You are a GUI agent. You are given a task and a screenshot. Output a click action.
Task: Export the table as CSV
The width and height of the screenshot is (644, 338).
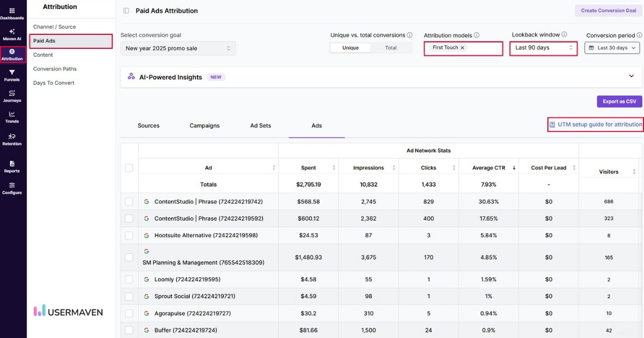tap(619, 101)
